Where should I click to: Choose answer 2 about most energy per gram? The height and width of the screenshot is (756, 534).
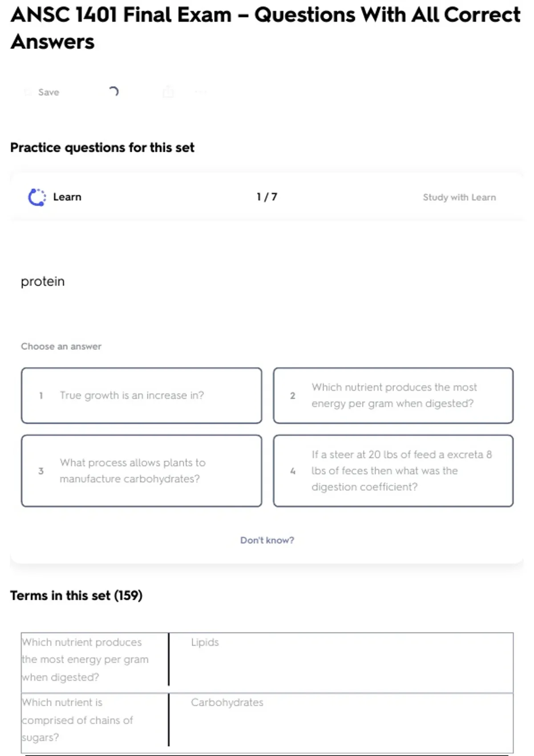pyautogui.click(x=393, y=395)
